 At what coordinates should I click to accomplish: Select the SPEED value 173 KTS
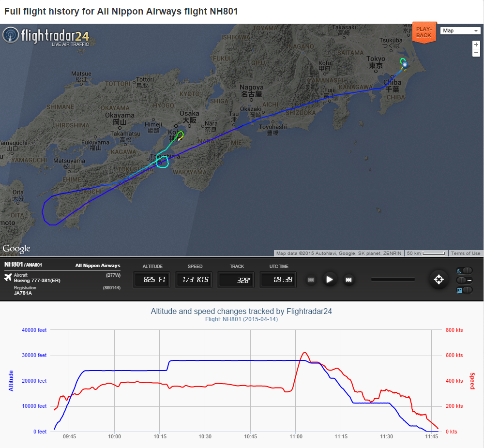(194, 280)
